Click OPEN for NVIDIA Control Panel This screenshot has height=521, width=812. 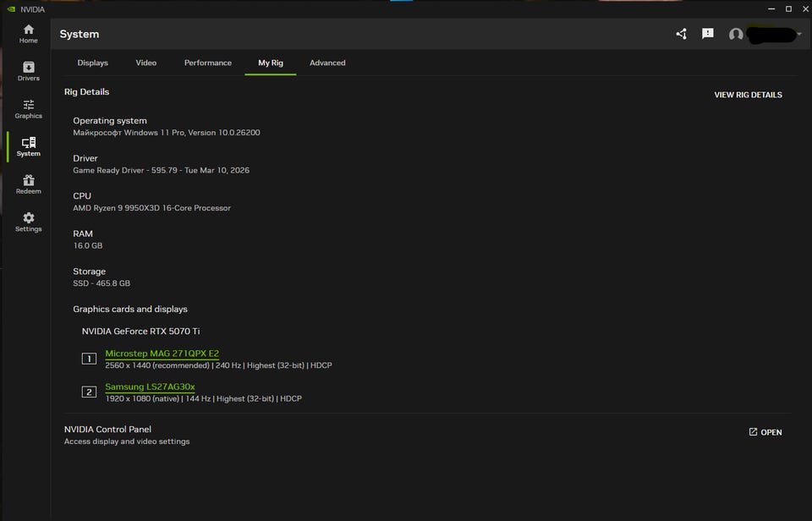pyautogui.click(x=765, y=432)
